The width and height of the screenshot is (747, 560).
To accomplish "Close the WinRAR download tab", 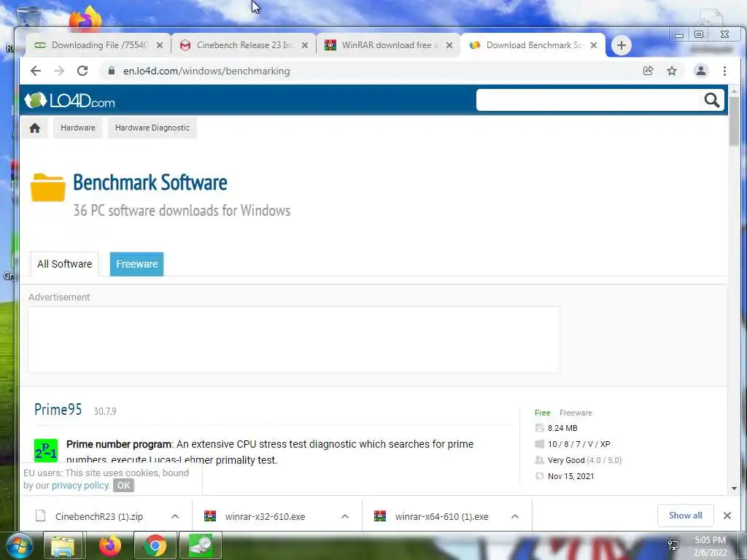I will [449, 45].
